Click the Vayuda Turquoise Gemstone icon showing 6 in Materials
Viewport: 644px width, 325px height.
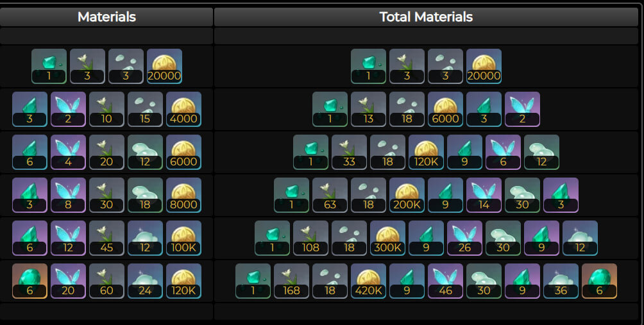[30, 281]
